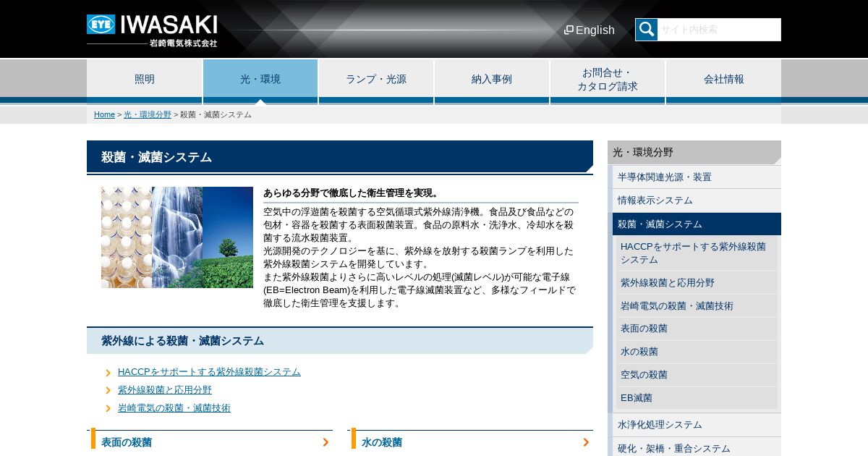Click the waterfall and bottles banner image
The width and height of the screenshot is (868, 456).
(177, 237)
